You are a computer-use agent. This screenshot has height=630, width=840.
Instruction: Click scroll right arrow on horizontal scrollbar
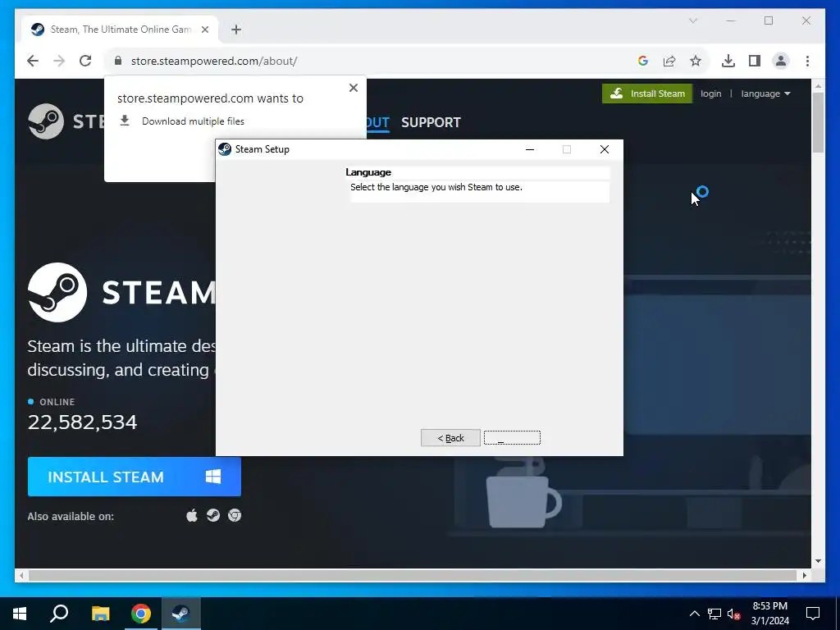tap(805, 575)
